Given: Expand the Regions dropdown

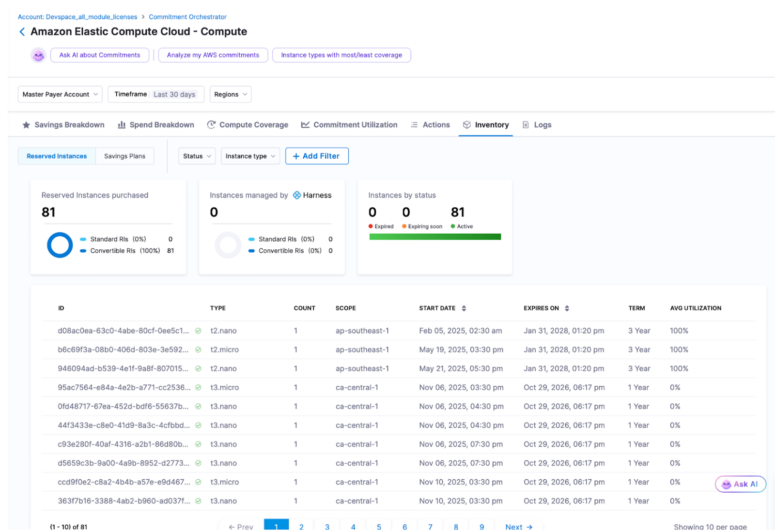Looking at the screenshot, I should (231, 94).
